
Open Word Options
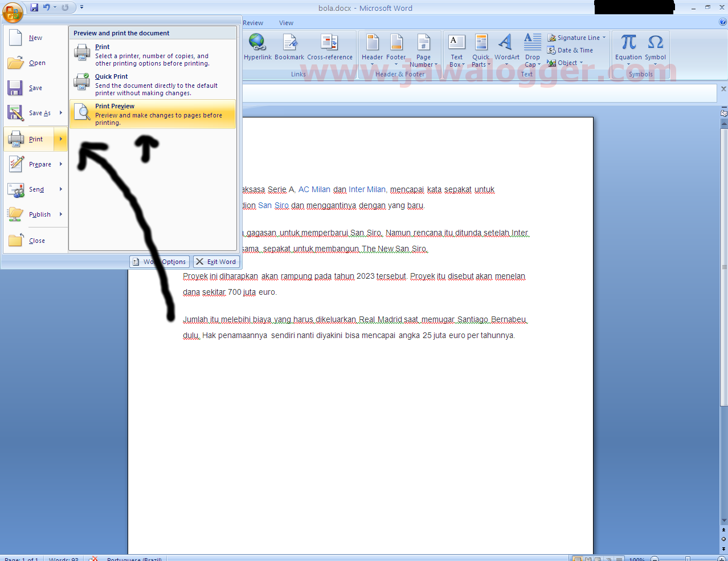click(x=159, y=262)
